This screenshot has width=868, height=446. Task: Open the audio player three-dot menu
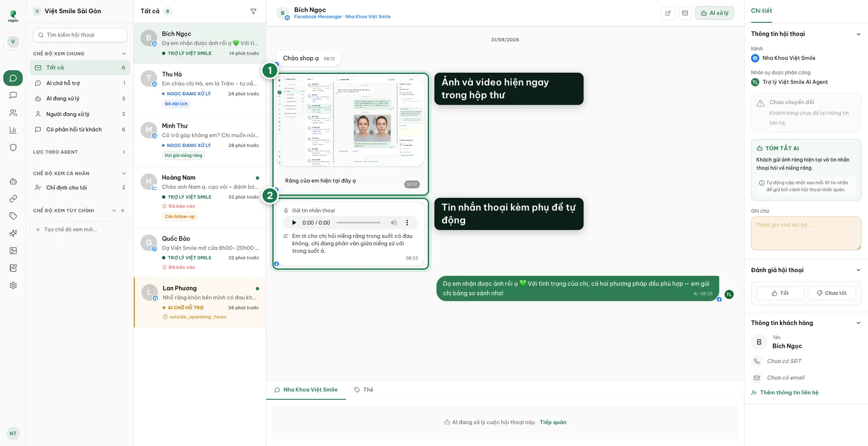(407, 223)
